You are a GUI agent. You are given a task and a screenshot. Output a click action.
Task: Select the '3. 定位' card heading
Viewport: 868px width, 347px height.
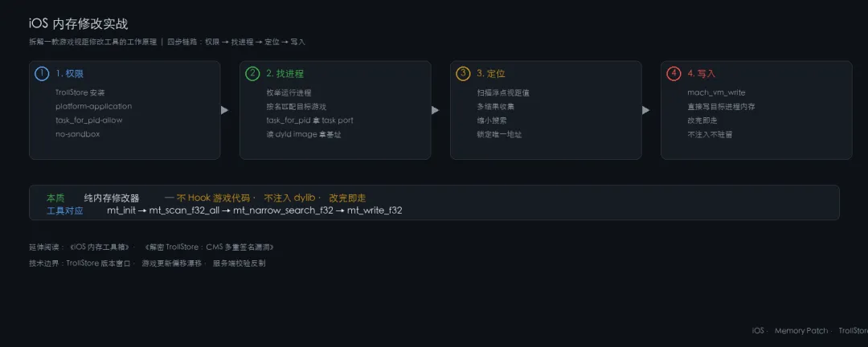click(491, 74)
